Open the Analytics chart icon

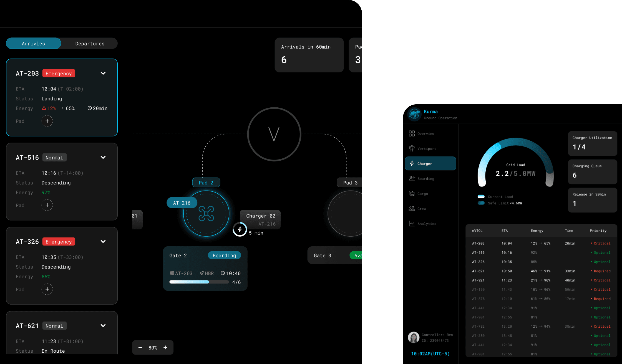tap(412, 223)
